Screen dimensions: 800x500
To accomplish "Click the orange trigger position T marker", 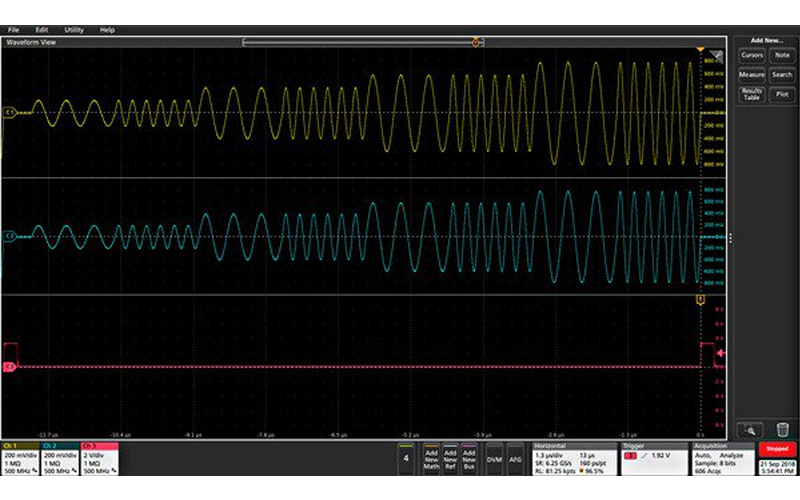I will tap(701, 299).
